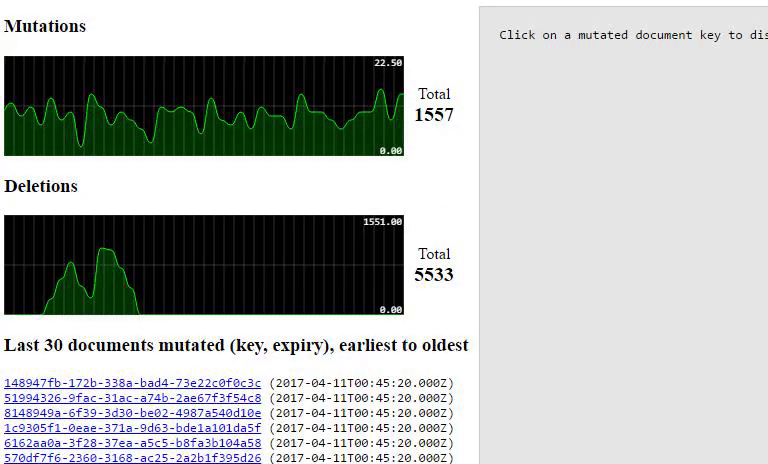
Task: Open document key 570df7f6-2360-3168-ac25-2a2b1f395d26
Action: tap(133, 458)
